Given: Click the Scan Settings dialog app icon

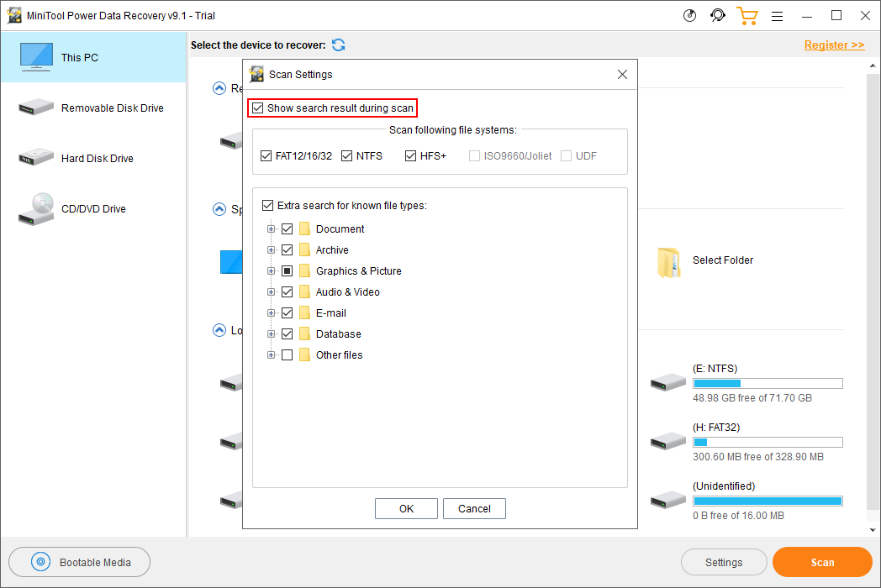Looking at the screenshot, I should (256, 74).
